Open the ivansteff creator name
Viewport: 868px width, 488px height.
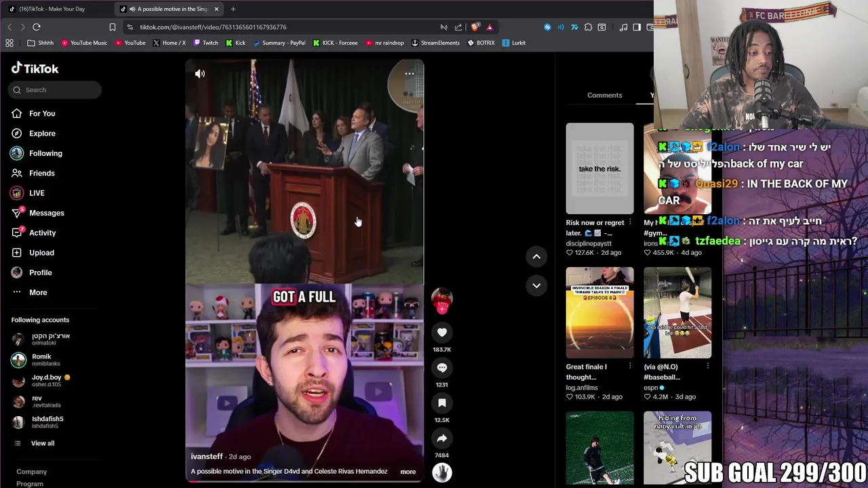tap(207, 457)
